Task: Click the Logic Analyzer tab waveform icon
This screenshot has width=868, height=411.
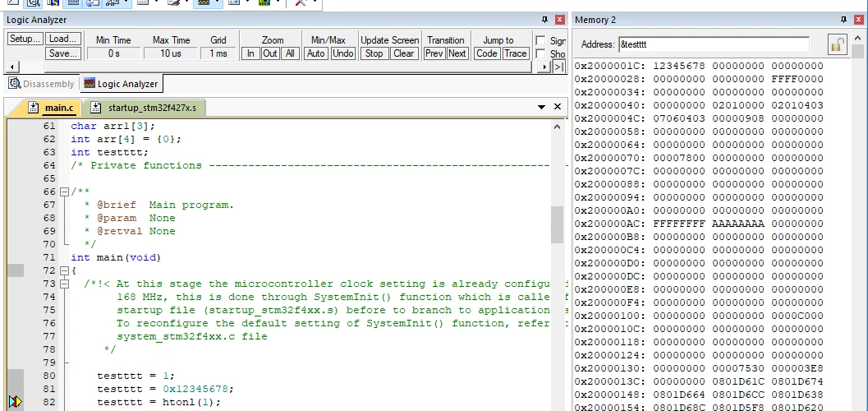Action: click(x=90, y=84)
